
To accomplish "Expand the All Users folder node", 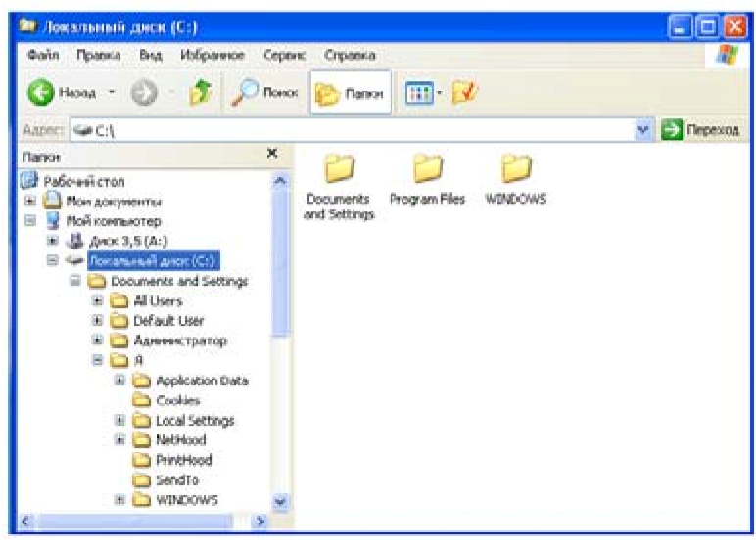I will tap(97, 300).
